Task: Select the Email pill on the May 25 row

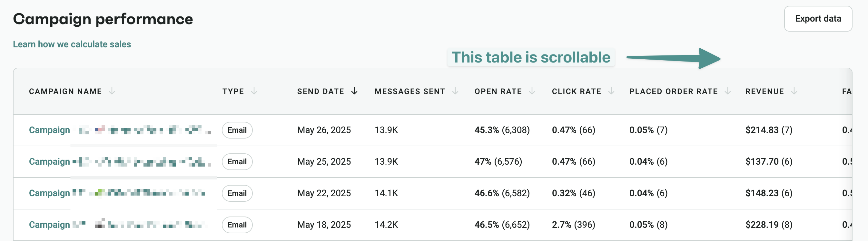Action: (237, 161)
